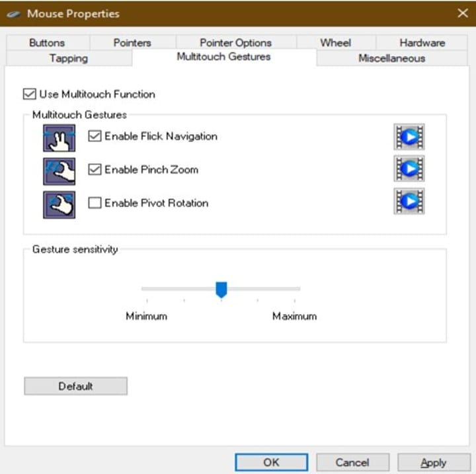Click the pivot rotation hand icon
This screenshot has width=476, height=474.
click(59, 205)
